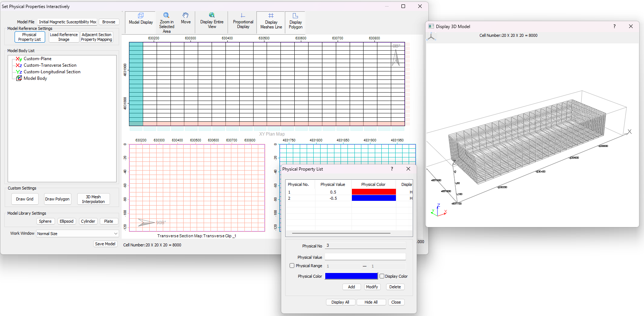
Task: Open the Work Window size dropdown
Action: pos(77,234)
